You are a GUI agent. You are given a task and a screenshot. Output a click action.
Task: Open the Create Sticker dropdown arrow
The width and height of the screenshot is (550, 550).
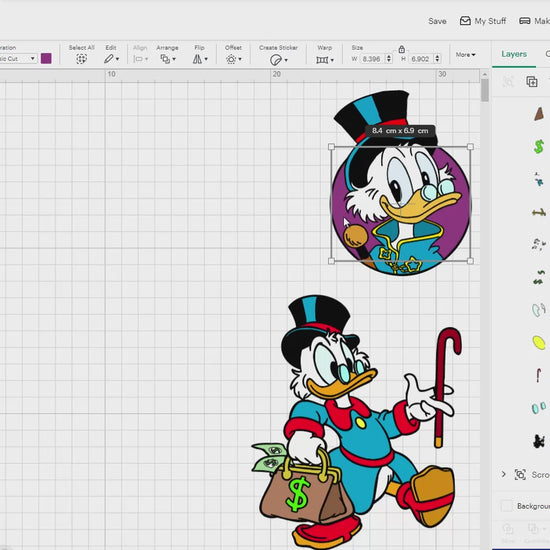(286, 60)
